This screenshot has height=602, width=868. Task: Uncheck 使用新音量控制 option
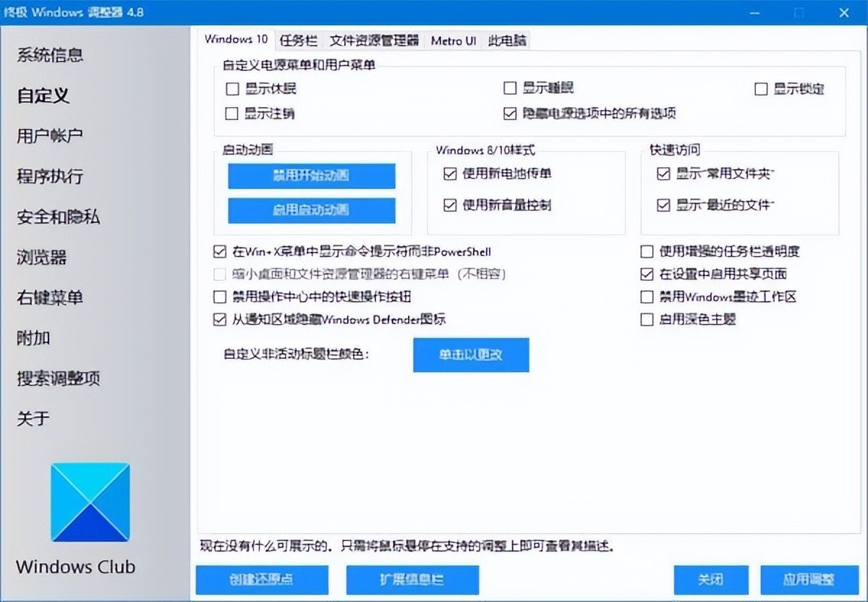coord(450,205)
